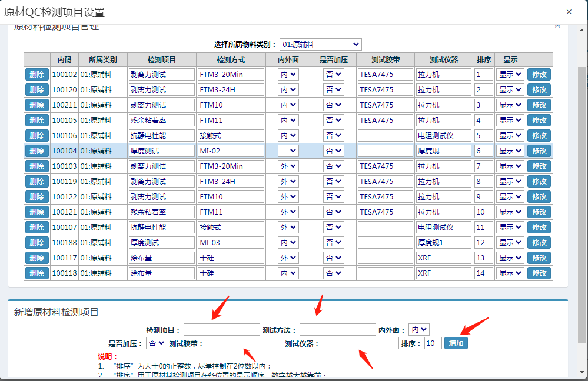588x381 pixels.
Task: Open 显示 dropdown for row 100106
Action: click(x=510, y=136)
